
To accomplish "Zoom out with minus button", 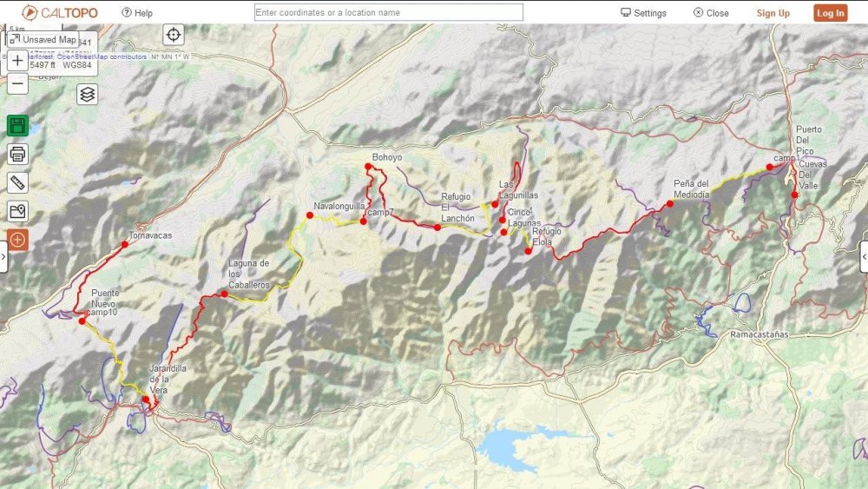I will click(x=17, y=83).
